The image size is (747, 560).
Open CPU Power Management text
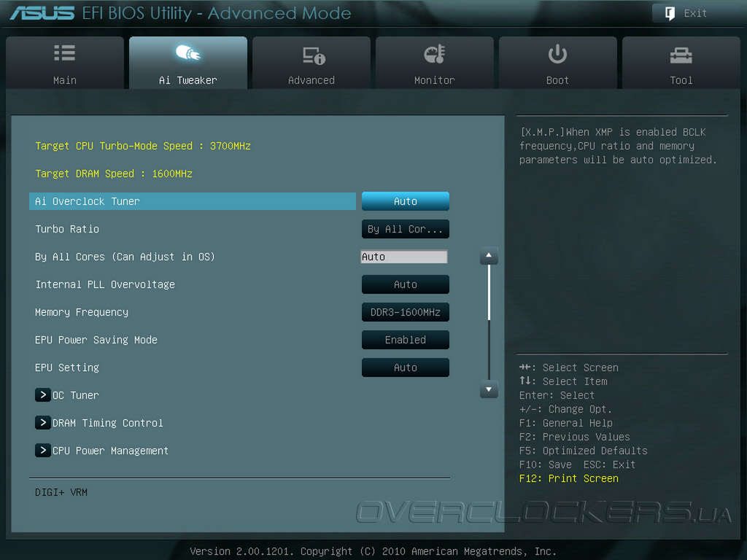pyautogui.click(x=110, y=451)
